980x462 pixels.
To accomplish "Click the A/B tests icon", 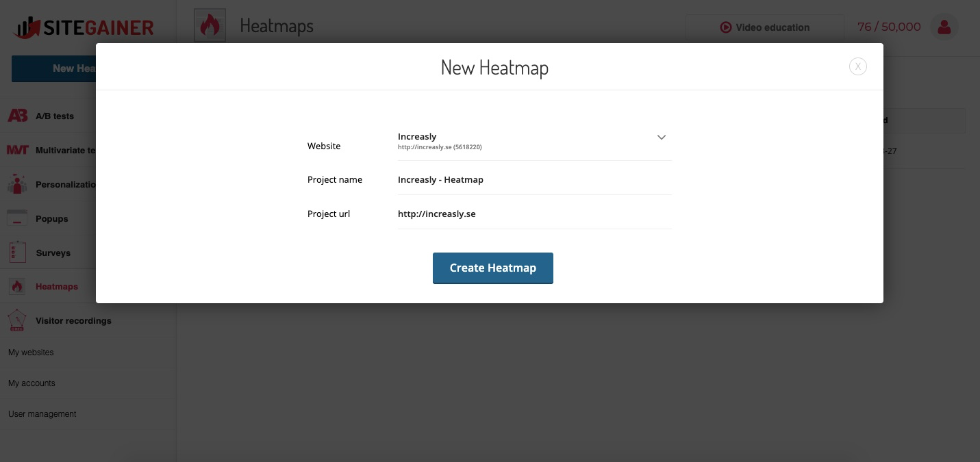I will click(x=18, y=116).
